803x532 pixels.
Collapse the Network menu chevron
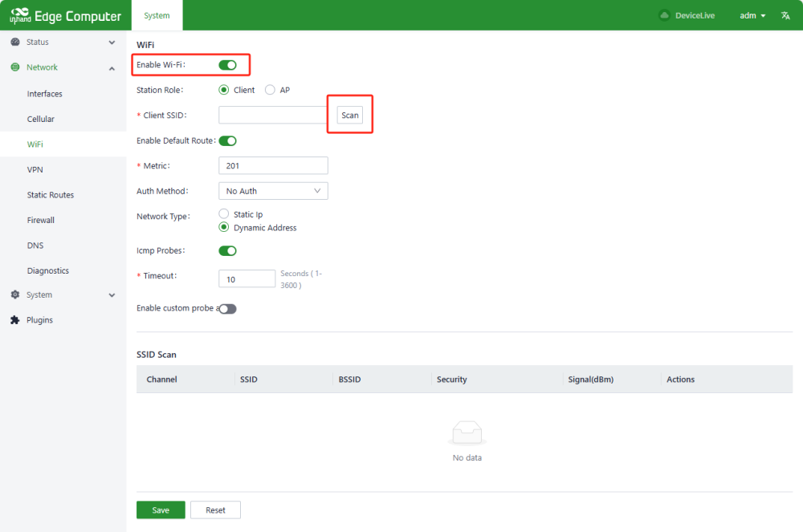(x=112, y=67)
